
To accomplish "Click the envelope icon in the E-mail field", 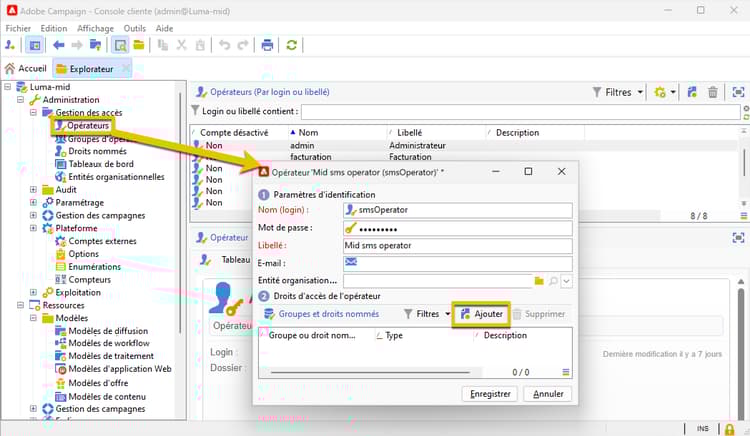I will [x=351, y=262].
